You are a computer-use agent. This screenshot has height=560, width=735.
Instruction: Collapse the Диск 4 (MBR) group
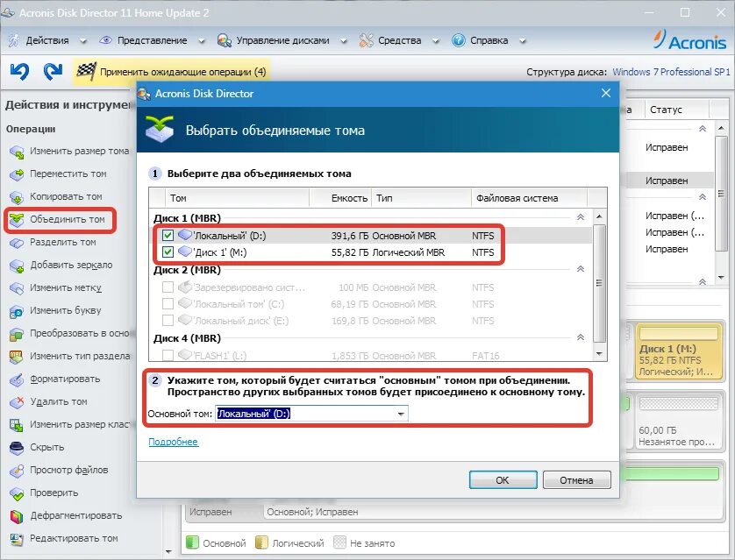tap(581, 337)
